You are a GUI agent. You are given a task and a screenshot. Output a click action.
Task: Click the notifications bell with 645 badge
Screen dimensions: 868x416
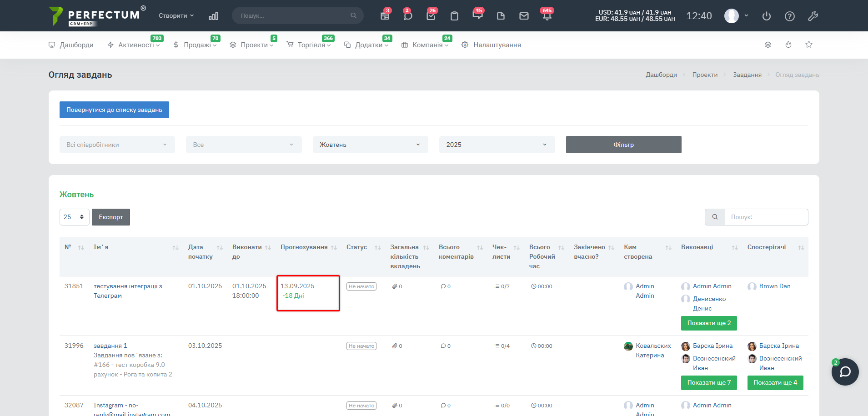(547, 16)
